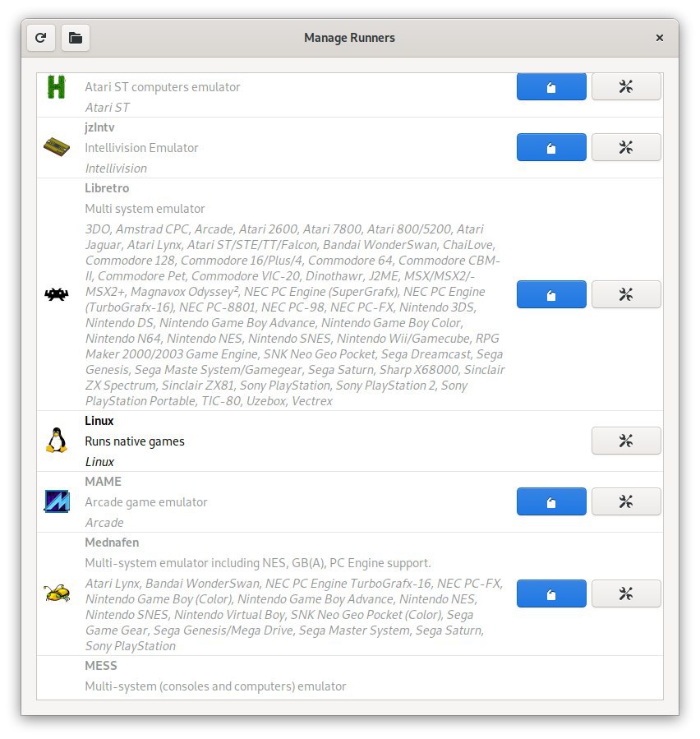Select the Libretro runner name
700x739 pixels.
point(107,188)
